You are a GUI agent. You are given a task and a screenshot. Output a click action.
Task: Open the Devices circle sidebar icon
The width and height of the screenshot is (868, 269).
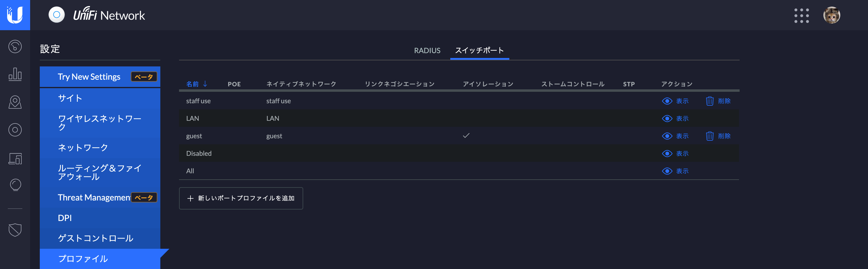click(x=15, y=130)
